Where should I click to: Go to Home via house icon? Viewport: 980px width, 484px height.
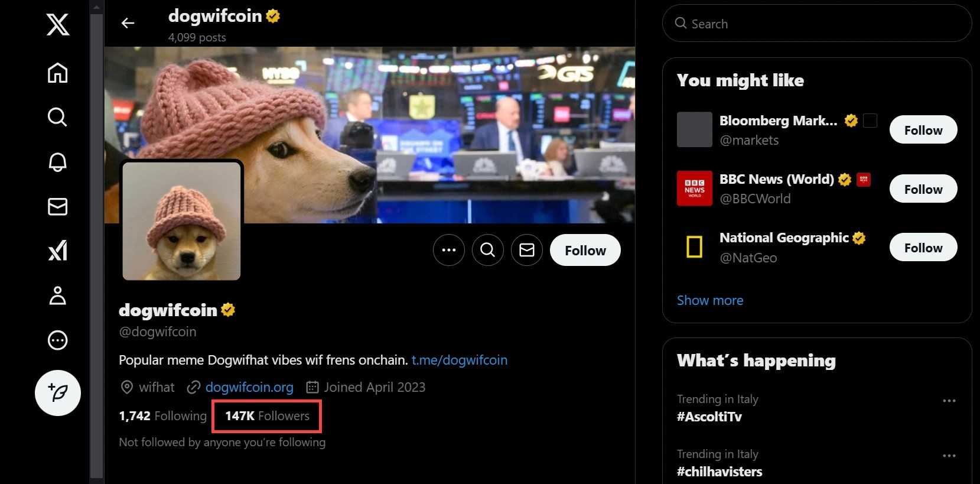pyautogui.click(x=58, y=73)
